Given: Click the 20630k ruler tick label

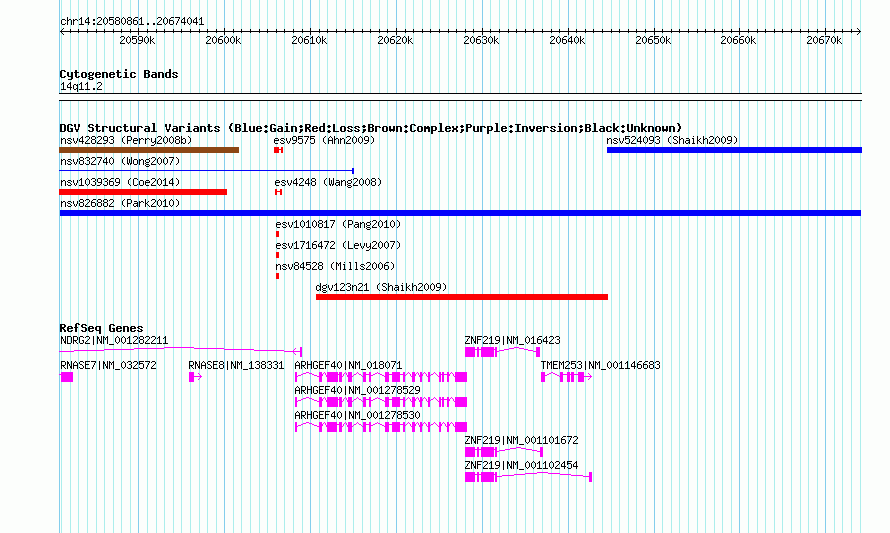Looking at the screenshot, I should tap(481, 40).
